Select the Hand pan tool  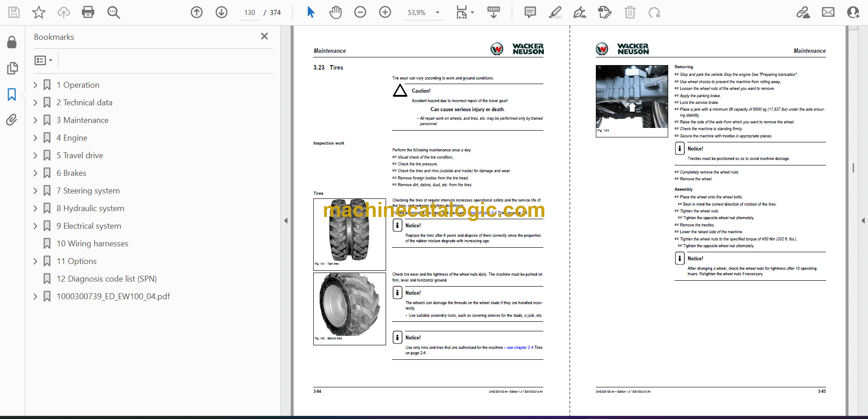[335, 12]
